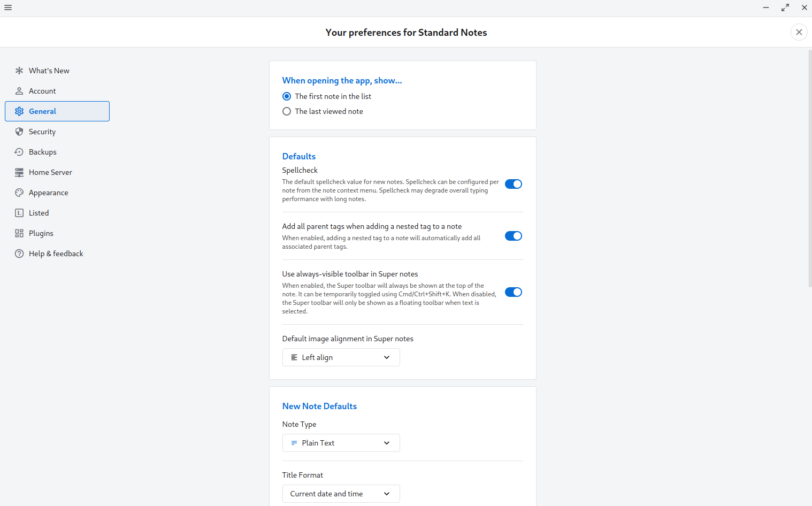
Task: Click the Help & feedback question icon
Action: [x=19, y=254]
